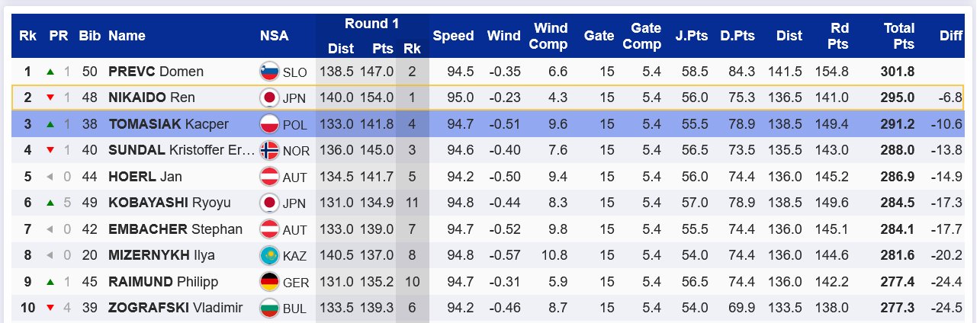Click green up arrow in Prevc row

pyautogui.click(x=50, y=72)
